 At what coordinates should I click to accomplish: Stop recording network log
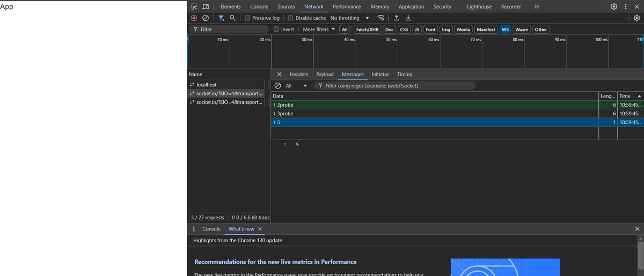click(x=194, y=18)
